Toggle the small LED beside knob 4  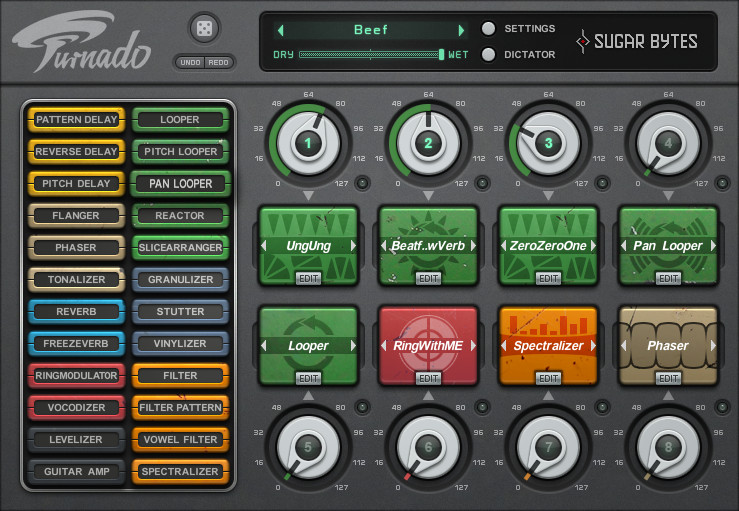pyautogui.click(x=723, y=183)
